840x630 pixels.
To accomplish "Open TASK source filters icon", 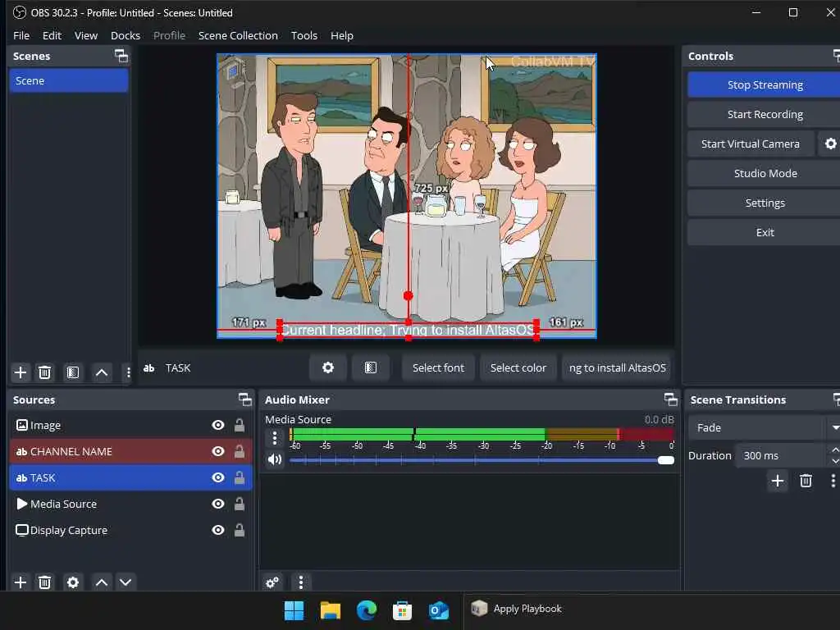I will [x=370, y=367].
